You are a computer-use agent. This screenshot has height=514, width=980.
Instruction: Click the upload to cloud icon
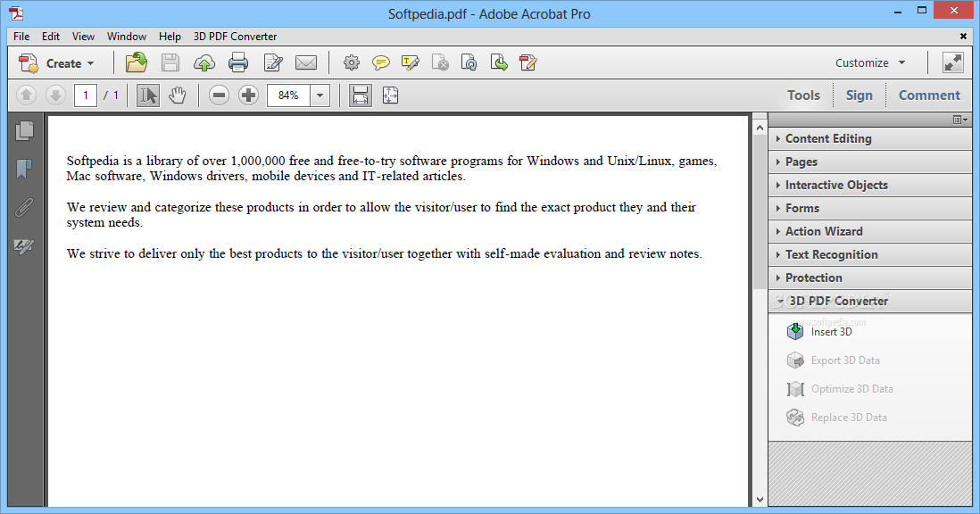pos(204,62)
